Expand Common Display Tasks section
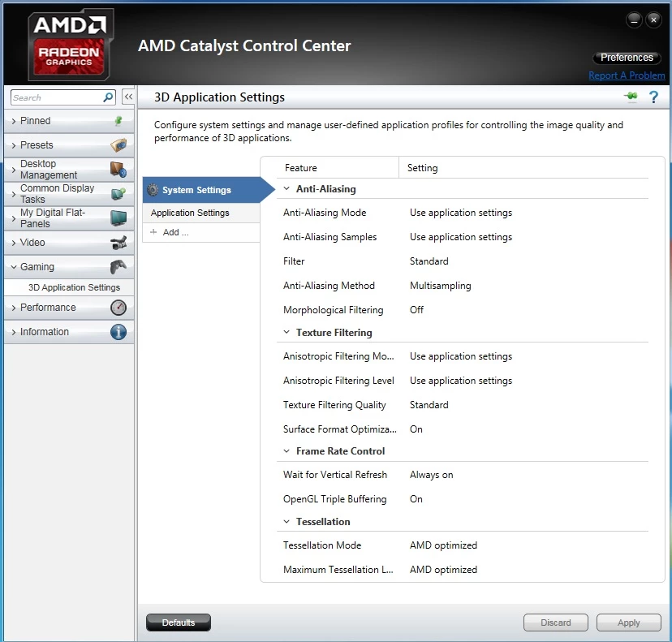 point(14,194)
